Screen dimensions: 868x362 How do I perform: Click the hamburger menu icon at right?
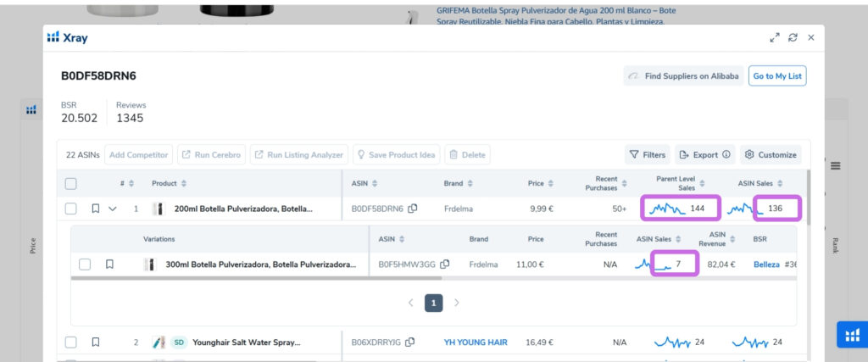tap(835, 165)
